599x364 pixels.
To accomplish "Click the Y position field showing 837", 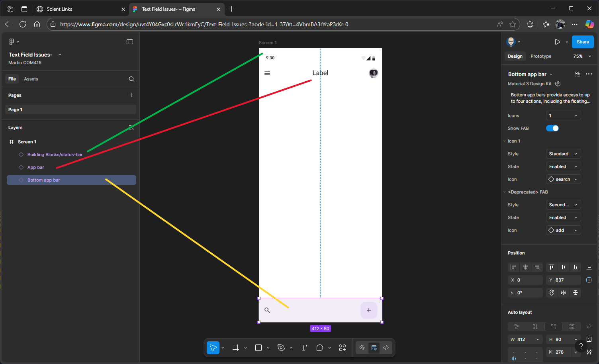I will tap(563, 280).
